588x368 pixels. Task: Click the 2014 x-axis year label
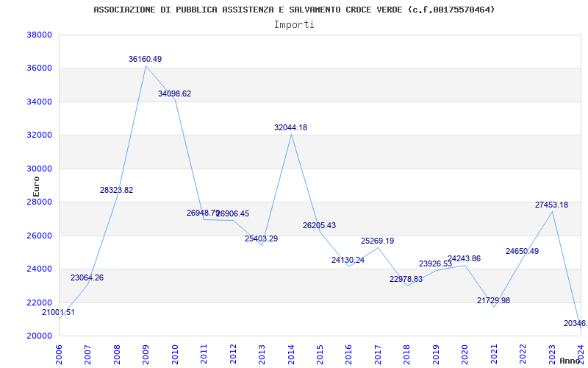click(291, 354)
